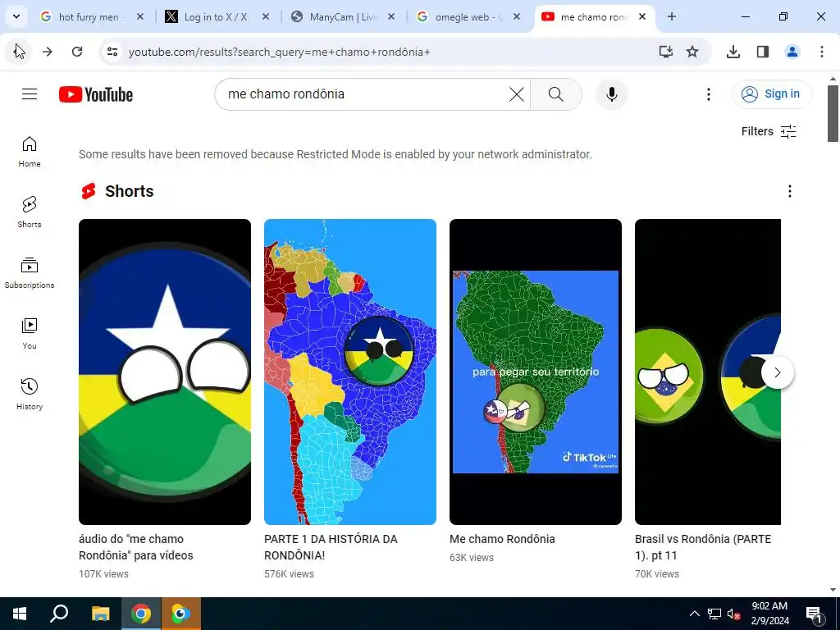
Task: Click the Chrome taskbar icon
Action: (x=141, y=614)
